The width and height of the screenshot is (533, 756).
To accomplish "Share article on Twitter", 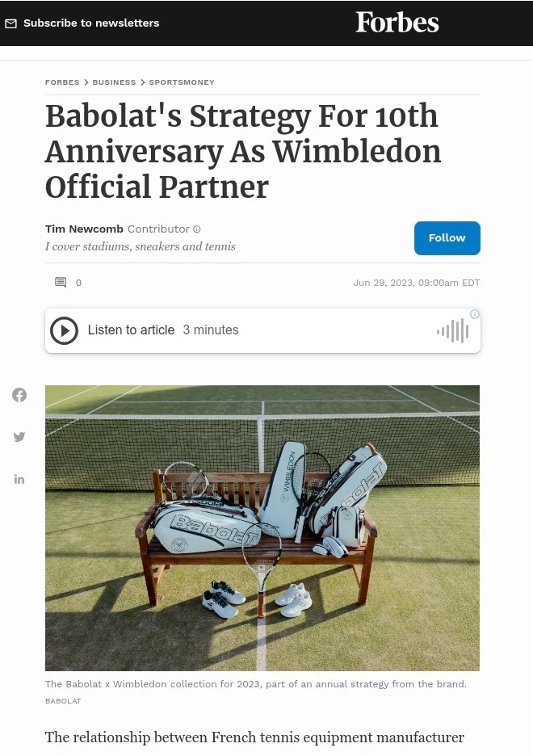I will [19, 437].
